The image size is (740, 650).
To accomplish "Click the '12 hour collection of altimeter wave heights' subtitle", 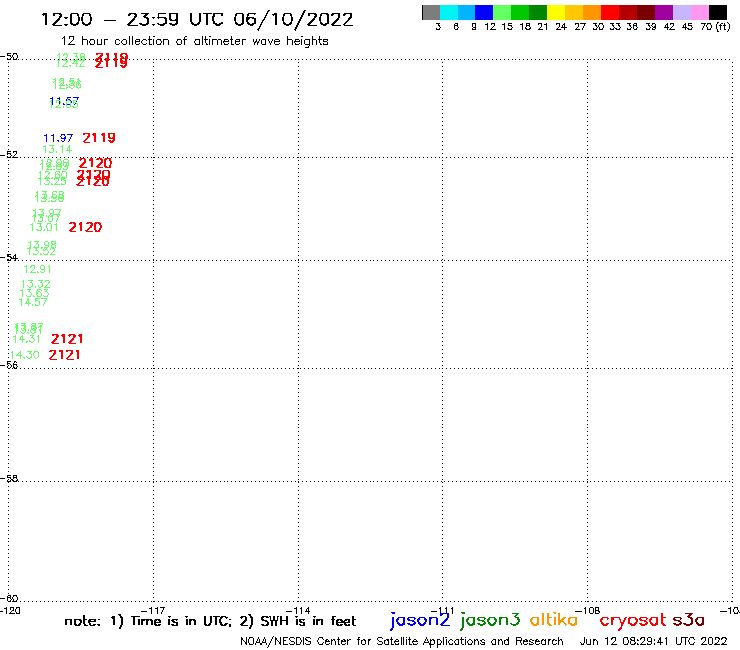I will pyautogui.click(x=194, y=41).
